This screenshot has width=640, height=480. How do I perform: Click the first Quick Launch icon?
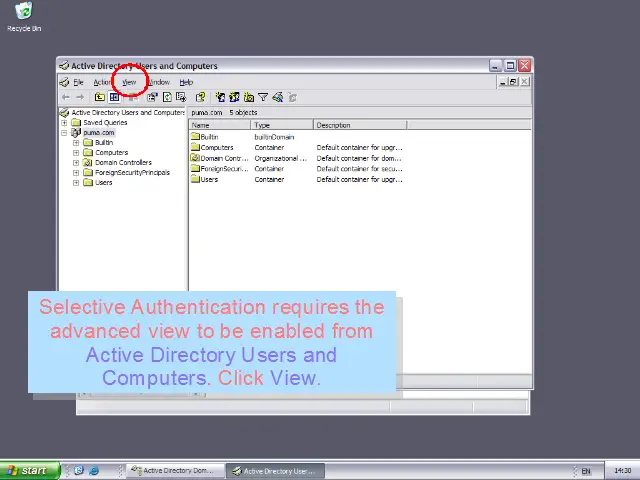point(79,471)
